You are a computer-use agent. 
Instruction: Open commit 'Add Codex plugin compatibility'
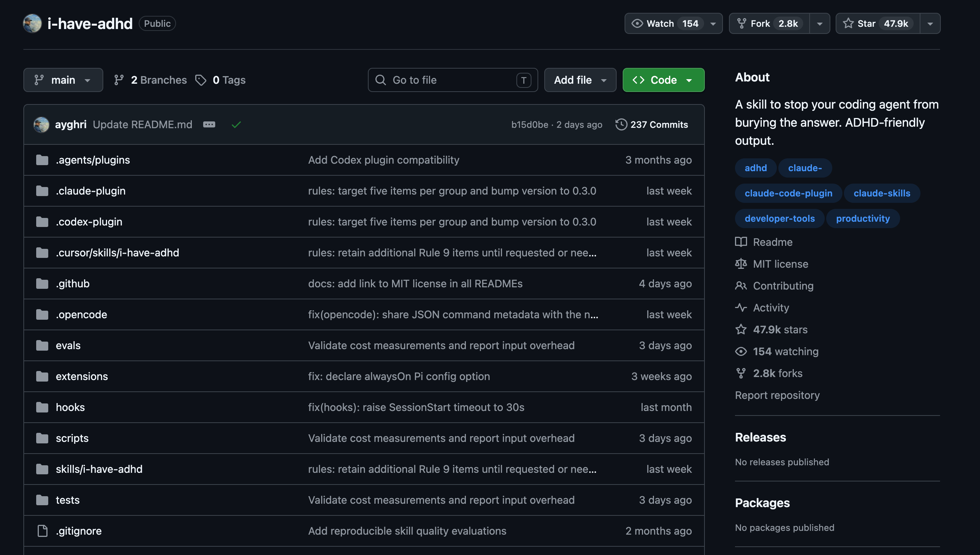coord(383,160)
